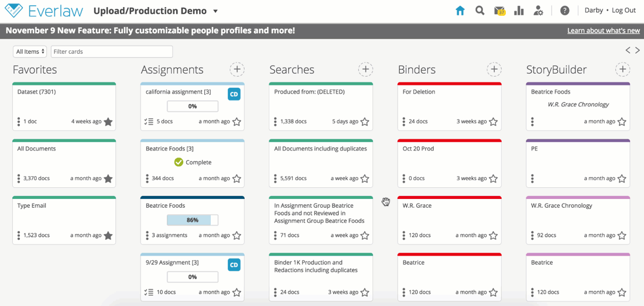Unfavorite the Dataset (7301) card star
This screenshot has height=306, width=644.
click(108, 122)
